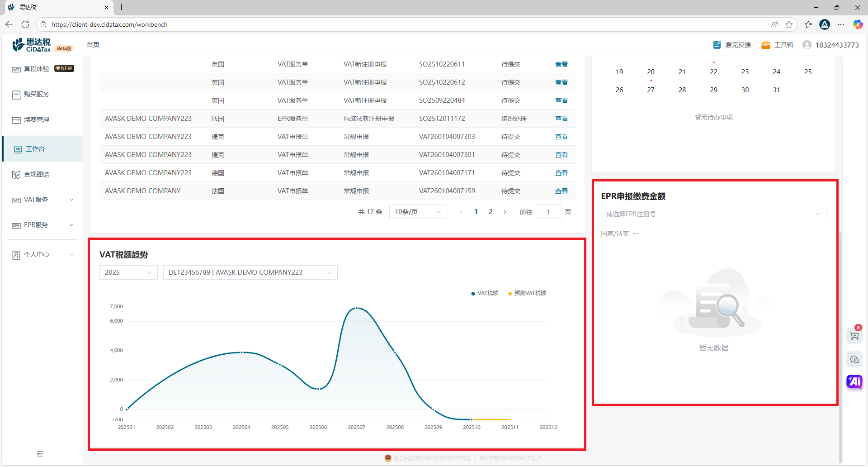Click the 意见反馈 feedback icon
The width and height of the screenshot is (868, 467).
click(717, 45)
